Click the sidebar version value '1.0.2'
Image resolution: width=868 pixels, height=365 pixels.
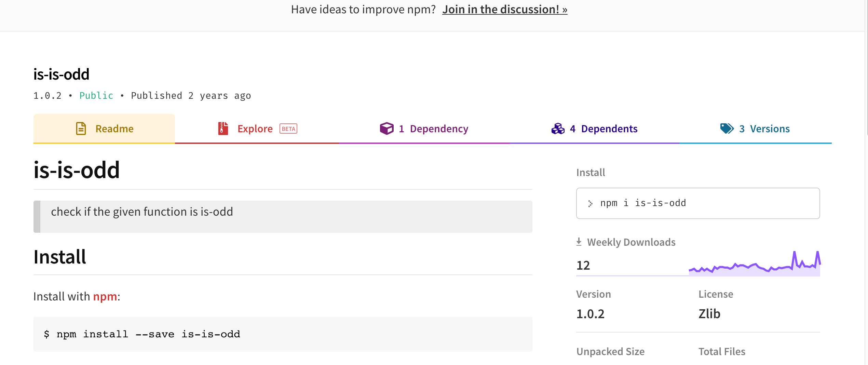[x=591, y=314]
